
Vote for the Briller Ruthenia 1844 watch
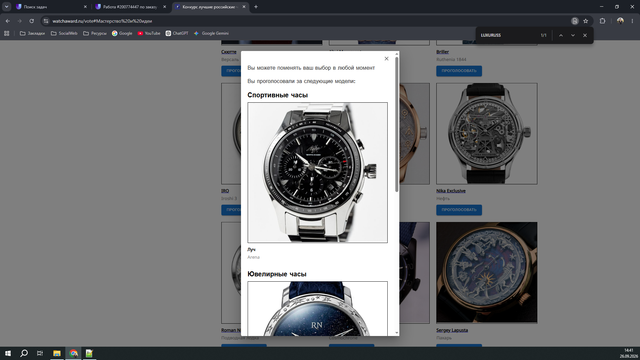tap(459, 71)
